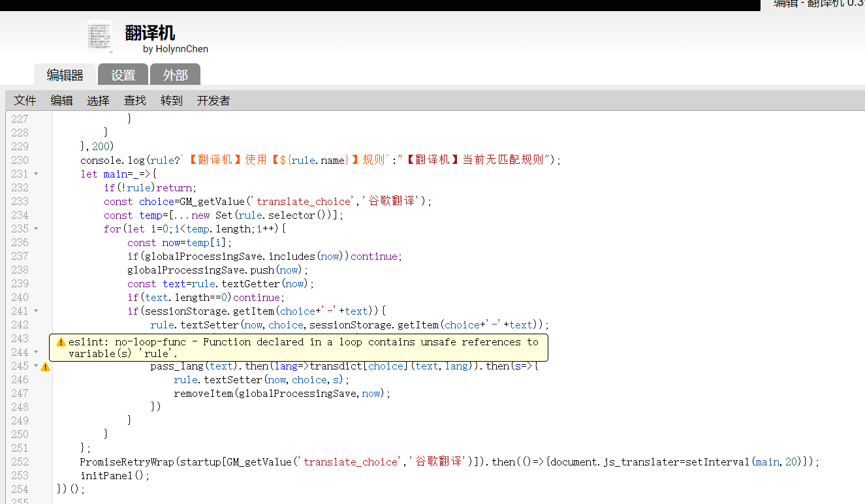Fold the code block at line 244

[36, 353]
